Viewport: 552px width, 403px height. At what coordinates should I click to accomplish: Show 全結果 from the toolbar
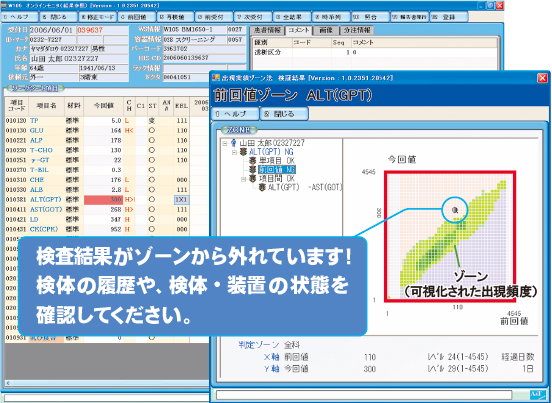(293, 17)
